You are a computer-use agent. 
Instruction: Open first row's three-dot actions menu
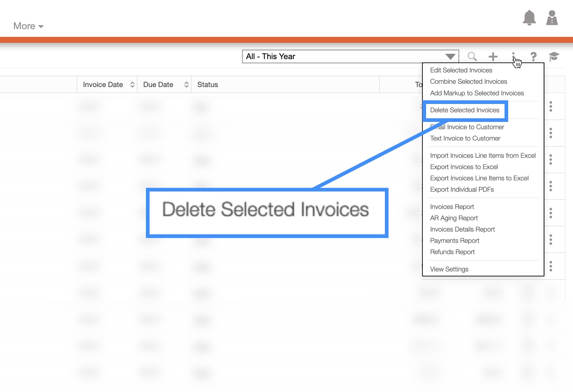pyautogui.click(x=551, y=106)
